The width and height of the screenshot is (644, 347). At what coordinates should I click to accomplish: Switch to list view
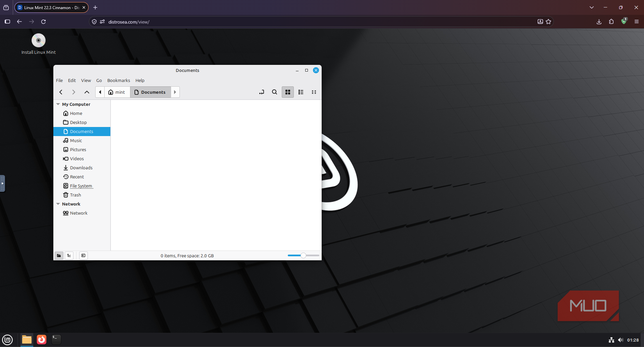301,92
